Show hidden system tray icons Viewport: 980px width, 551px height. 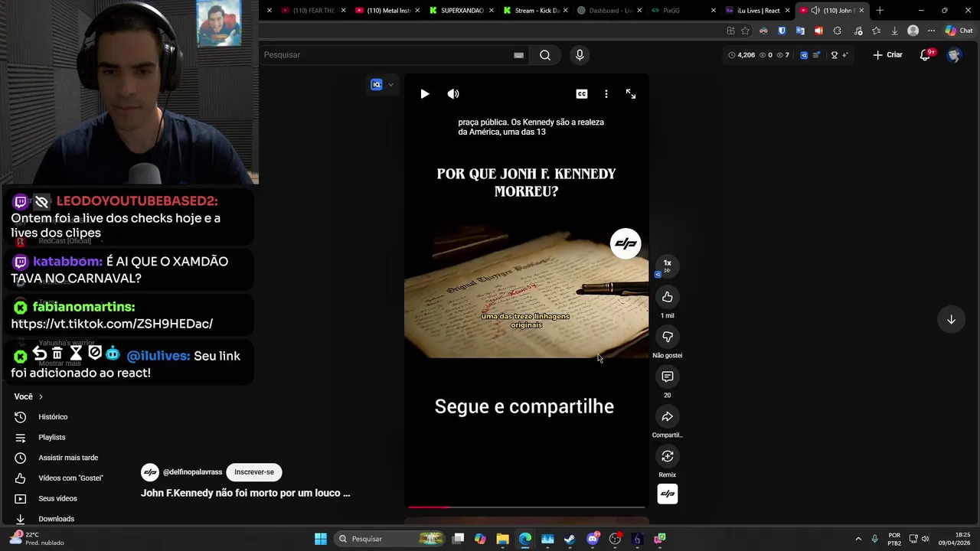[x=858, y=539]
